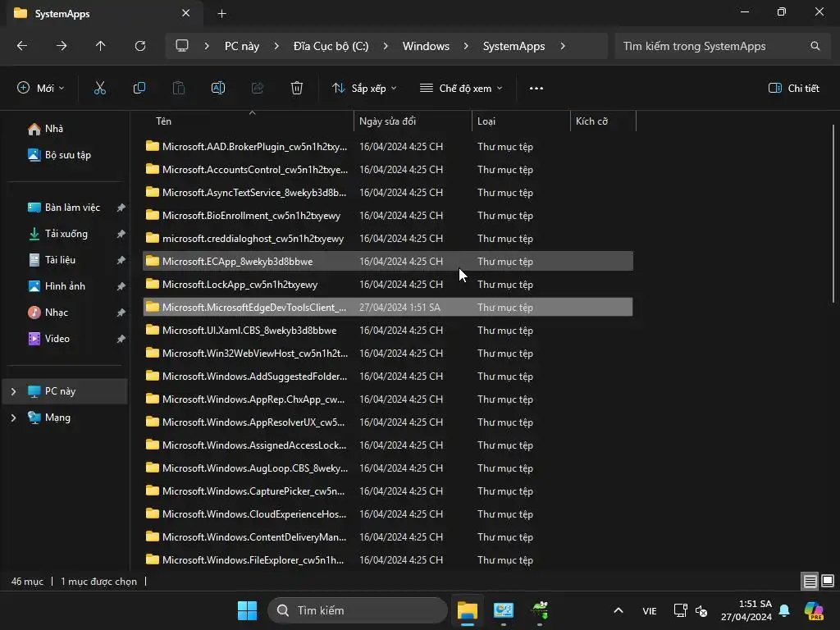Viewport: 840px width, 630px height.
Task: Select Microsoft.BioEnrollment_cw5n1h2txyewy folder
Action: 388,216
